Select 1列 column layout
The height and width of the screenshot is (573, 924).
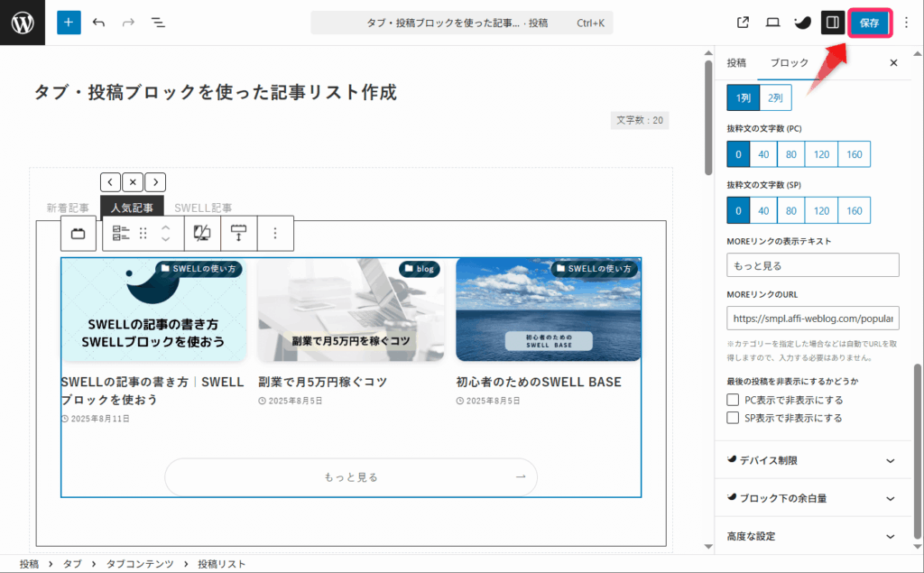pos(744,97)
